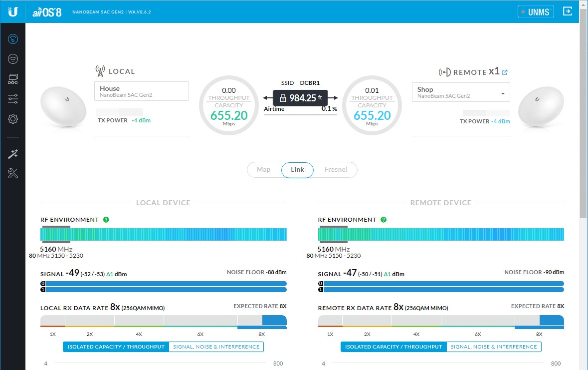Click remote TX POWER -4 dBm value
Viewport: 588px width, 370px height.
[501, 122]
